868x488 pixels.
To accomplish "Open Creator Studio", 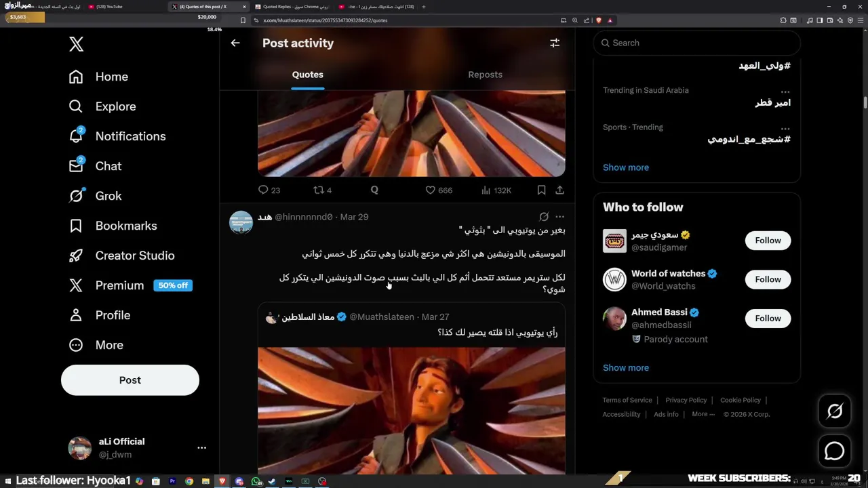I will (x=121, y=256).
